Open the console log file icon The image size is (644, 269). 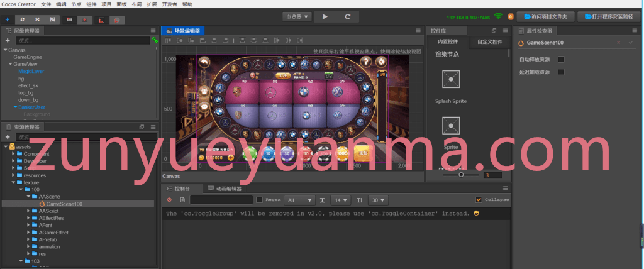point(183,200)
